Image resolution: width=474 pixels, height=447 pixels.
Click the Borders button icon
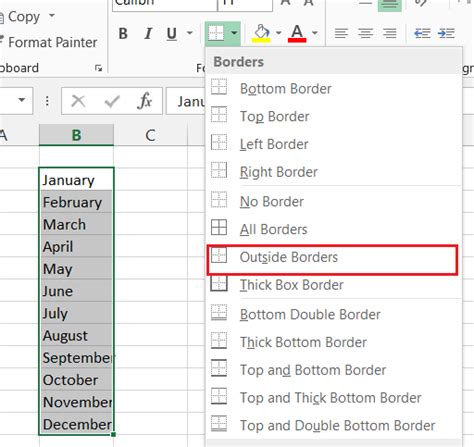[x=216, y=33]
